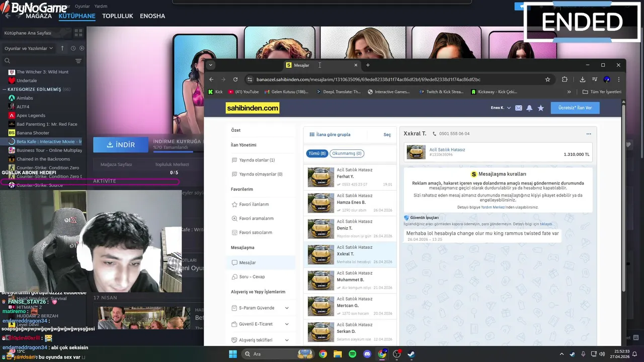
Task: Open conversation with Mertcan G.
Action: [x=350, y=306]
